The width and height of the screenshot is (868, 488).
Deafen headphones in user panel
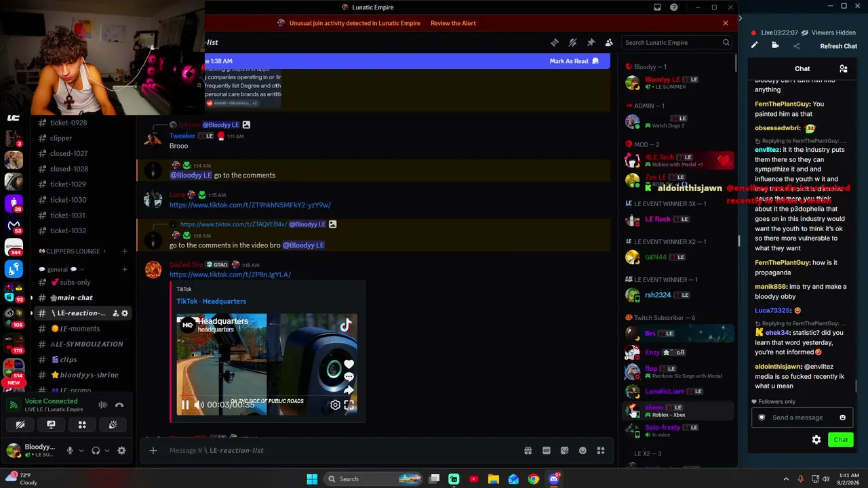click(x=96, y=451)
